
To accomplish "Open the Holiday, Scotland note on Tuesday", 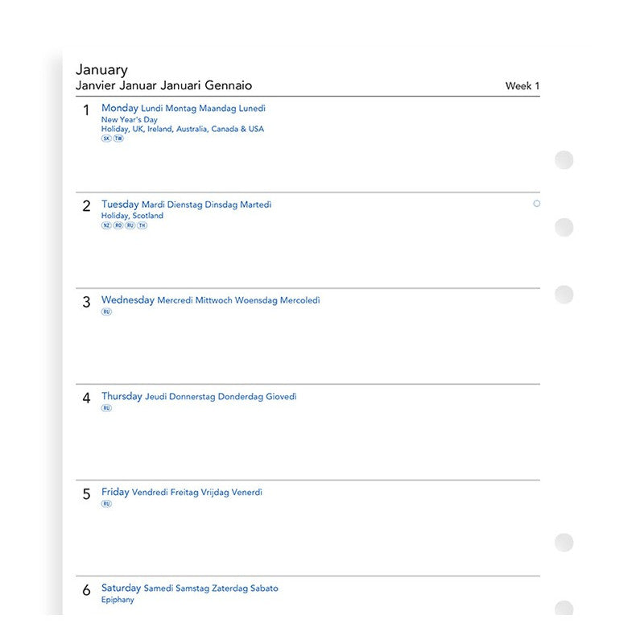I will click(x=132, y=216).
